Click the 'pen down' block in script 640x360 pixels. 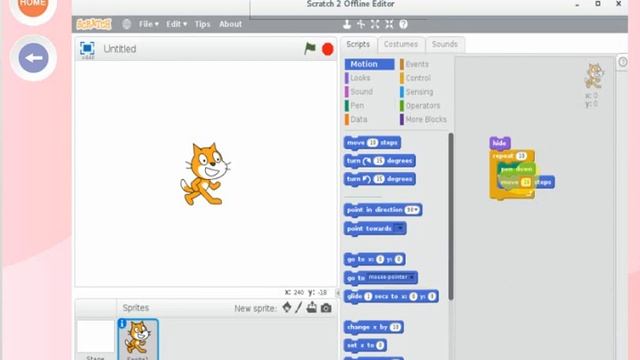tap(516, 169)
